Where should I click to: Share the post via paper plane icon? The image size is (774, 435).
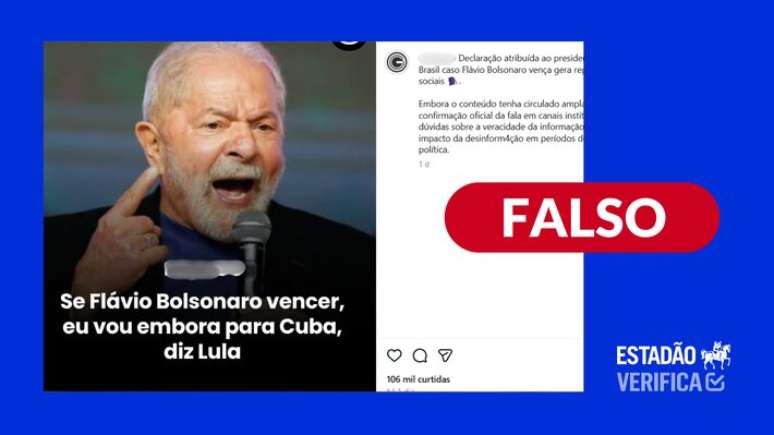coord(445,355)
